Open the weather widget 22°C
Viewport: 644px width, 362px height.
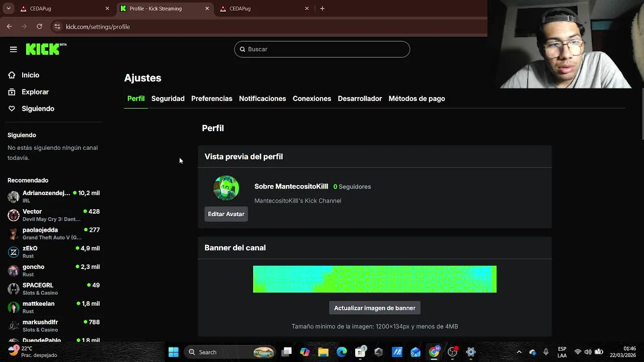(x=33, y=352)
